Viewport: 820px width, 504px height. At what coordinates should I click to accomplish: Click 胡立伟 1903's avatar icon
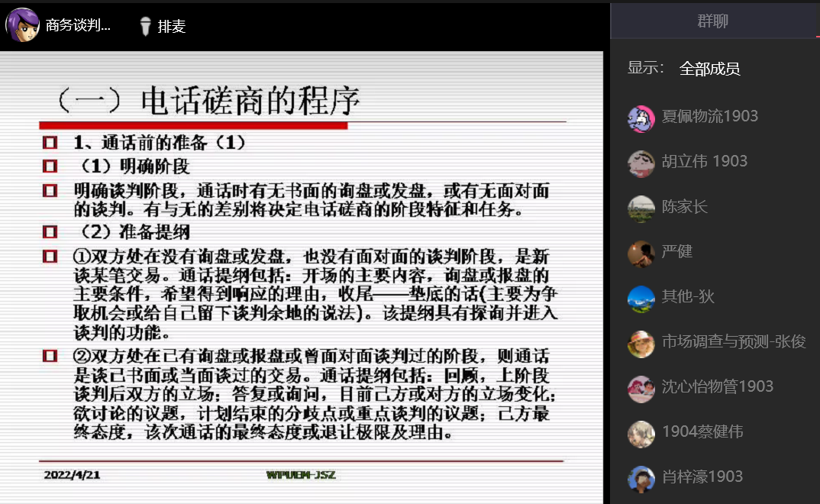coord(641,163)
